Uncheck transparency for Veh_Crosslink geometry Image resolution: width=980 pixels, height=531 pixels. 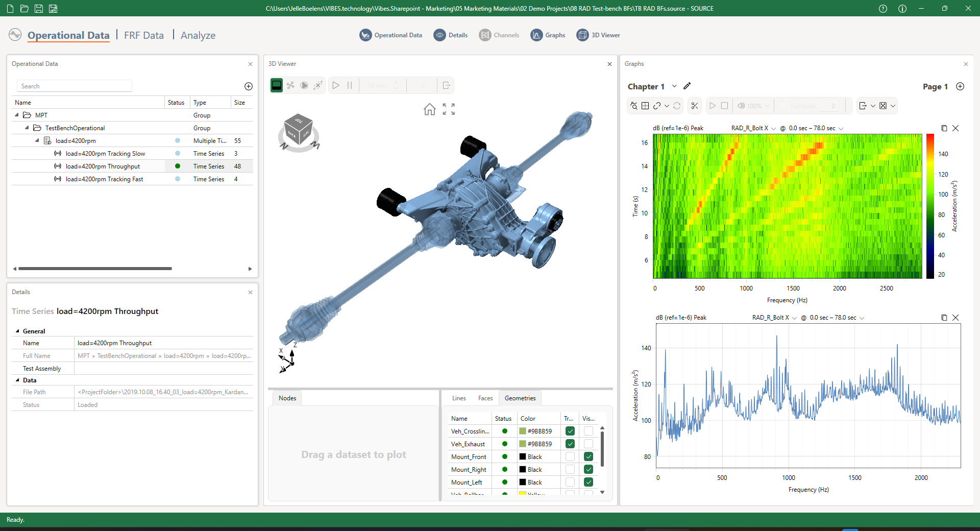(x=570, y=431)
